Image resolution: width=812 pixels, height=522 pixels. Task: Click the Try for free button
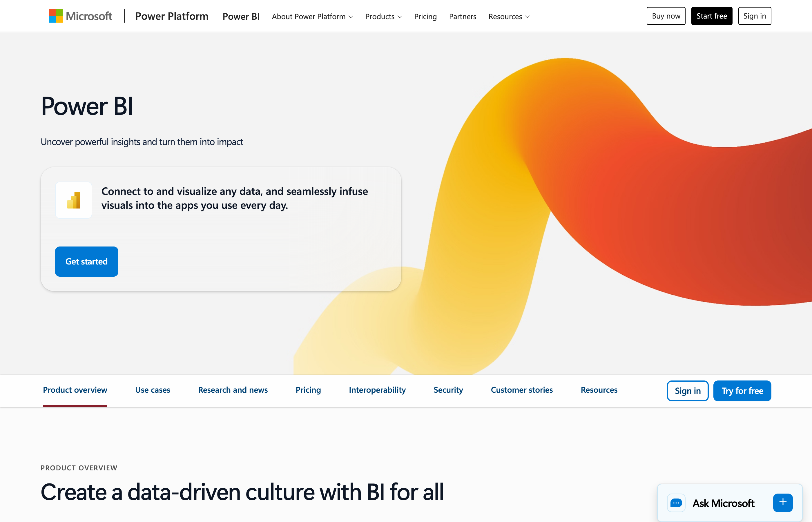(742, 391)
